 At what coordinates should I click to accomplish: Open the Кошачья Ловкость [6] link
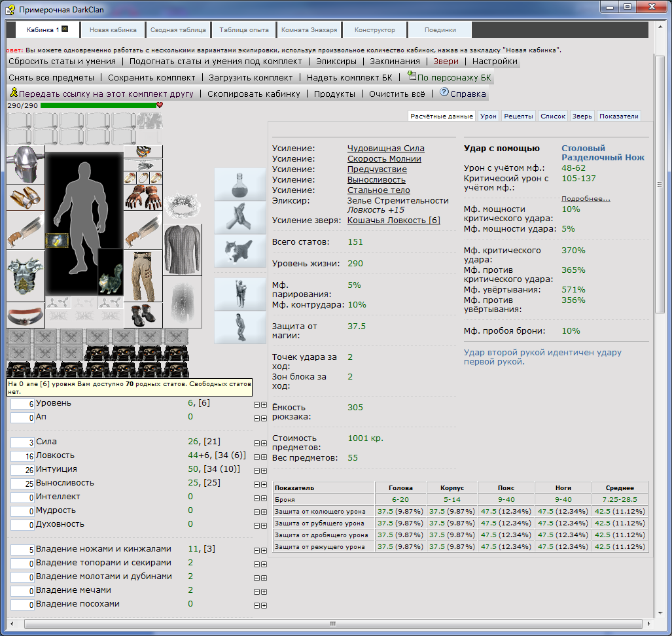tap(393, 221)
